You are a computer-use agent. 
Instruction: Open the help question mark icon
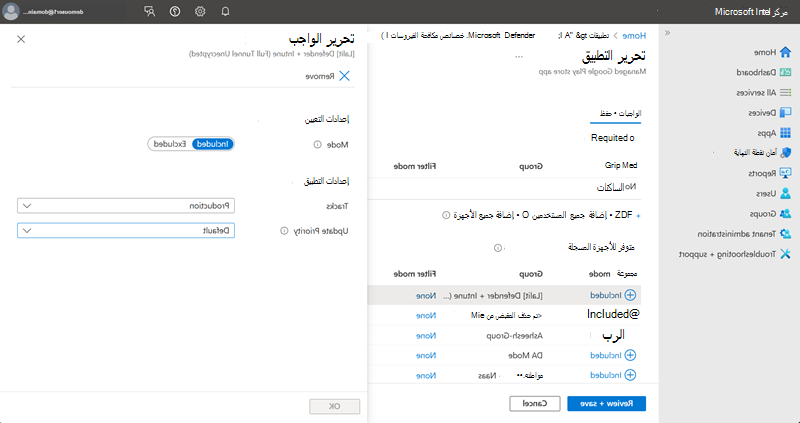tap(175, 11)
